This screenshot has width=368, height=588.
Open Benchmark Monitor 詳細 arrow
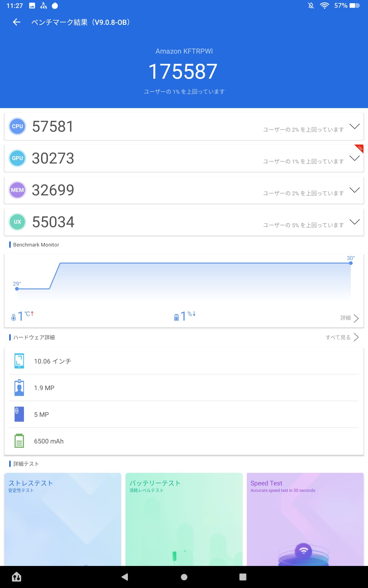[x=356, y=318]
